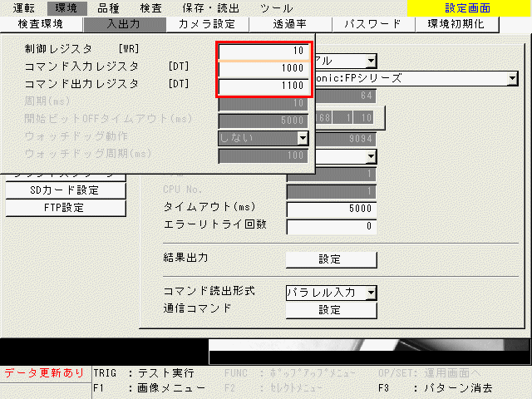This screenshot has width=532, height=399.
Task: Click the 設定 button for 結果出力
Action: [x=329, y=259]
